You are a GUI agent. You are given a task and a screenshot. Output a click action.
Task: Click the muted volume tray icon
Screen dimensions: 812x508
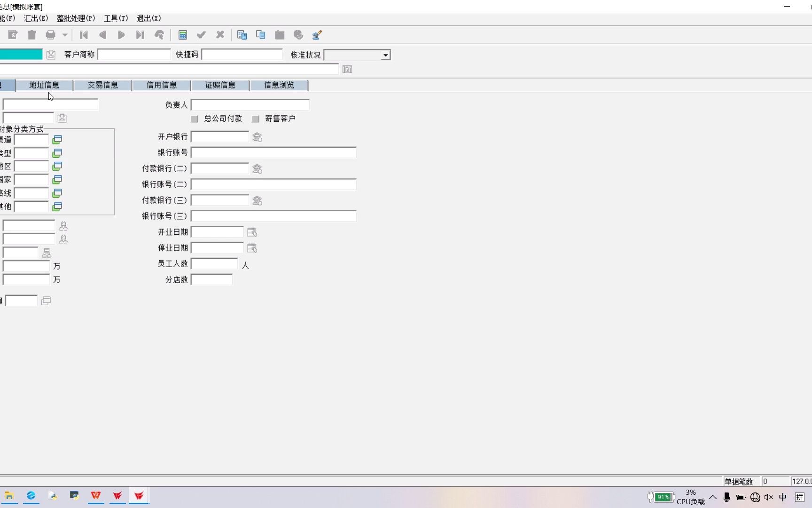(769, 497)
